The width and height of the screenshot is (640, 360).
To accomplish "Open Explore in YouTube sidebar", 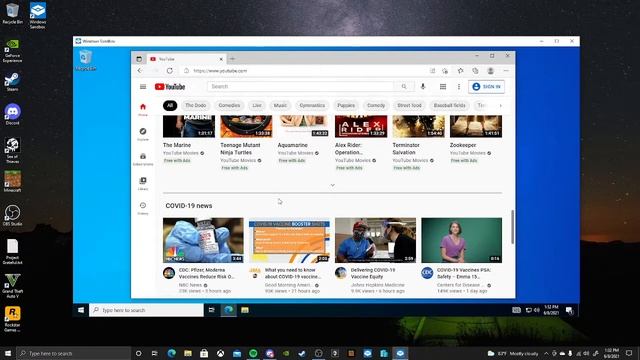I will 143,134.
